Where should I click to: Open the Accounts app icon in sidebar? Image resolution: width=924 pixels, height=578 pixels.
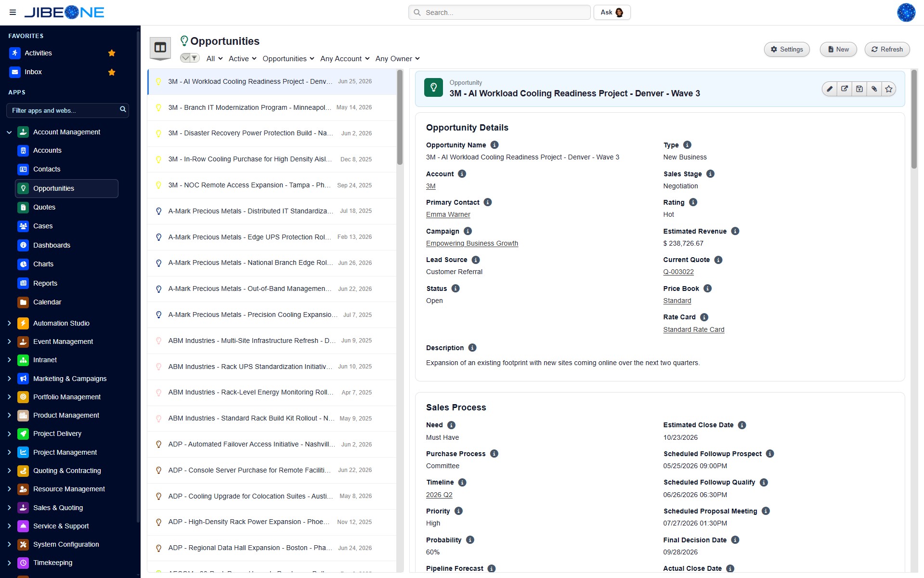pyautogui.click(x=23, y=151)
